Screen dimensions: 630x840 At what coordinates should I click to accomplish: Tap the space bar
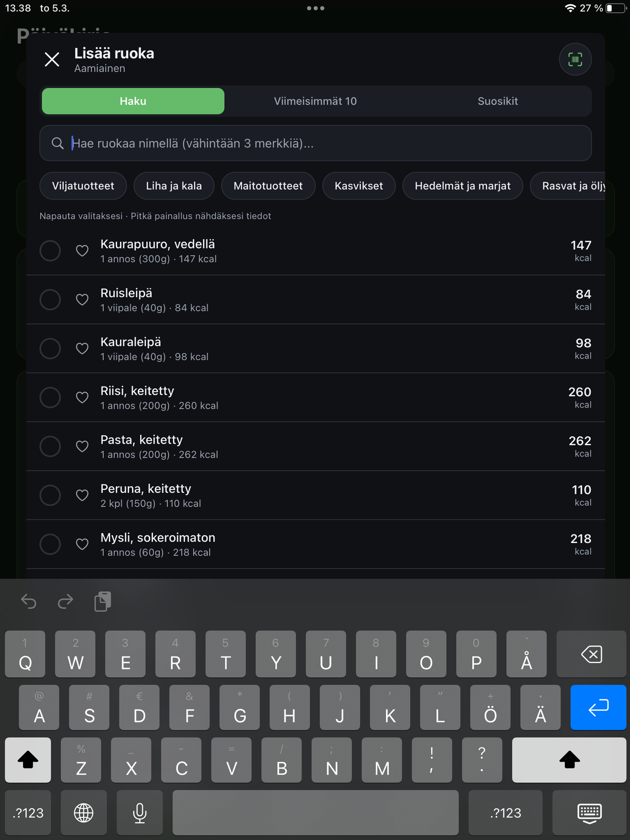(315, 813)
